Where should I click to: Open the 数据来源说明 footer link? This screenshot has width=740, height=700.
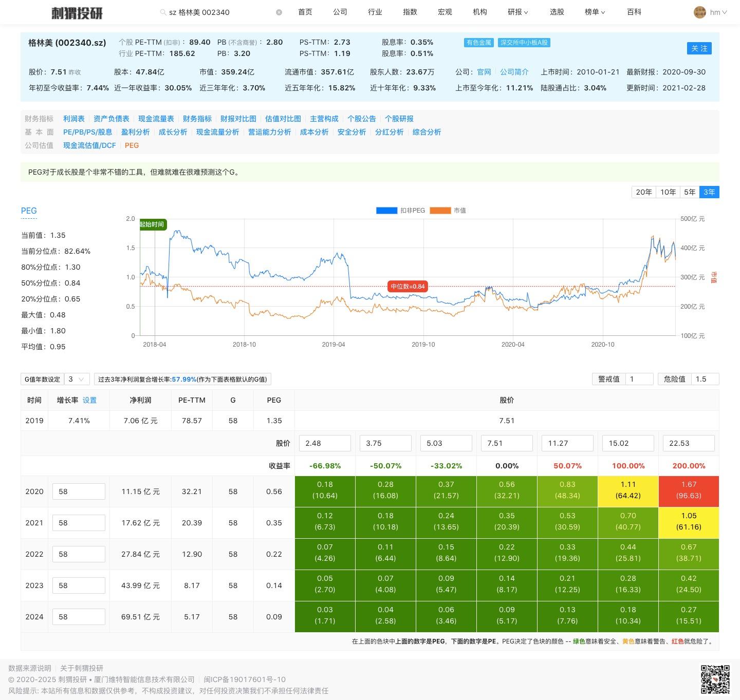pos(30,668)
